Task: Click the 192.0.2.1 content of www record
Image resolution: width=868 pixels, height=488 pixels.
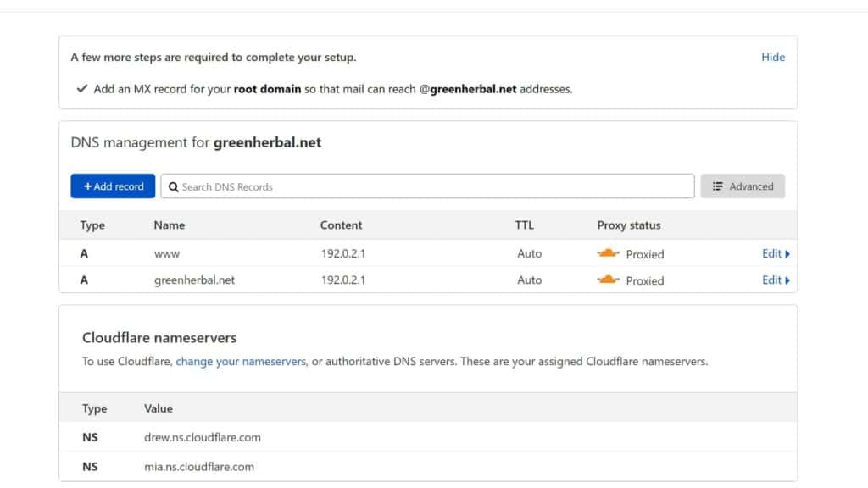Action: 342,253
